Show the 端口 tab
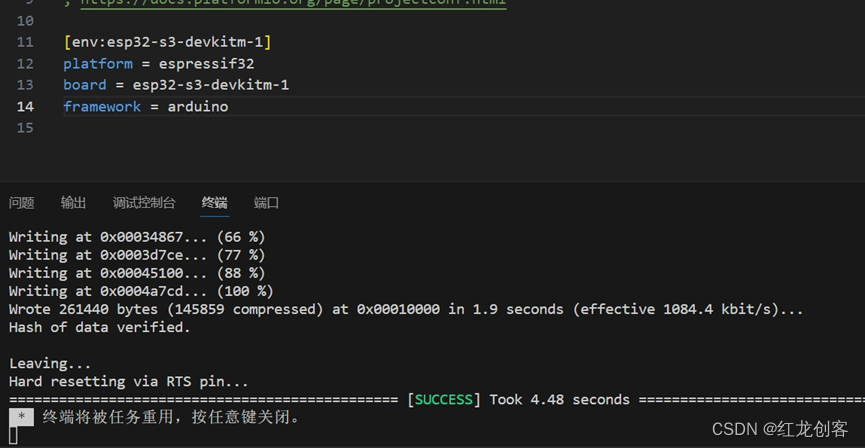Viewport: 865px width, 448px height. (x=266, y=203)
